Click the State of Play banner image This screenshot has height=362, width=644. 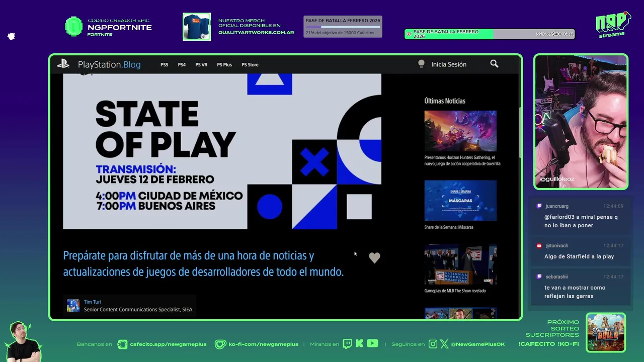coord(222,151)
